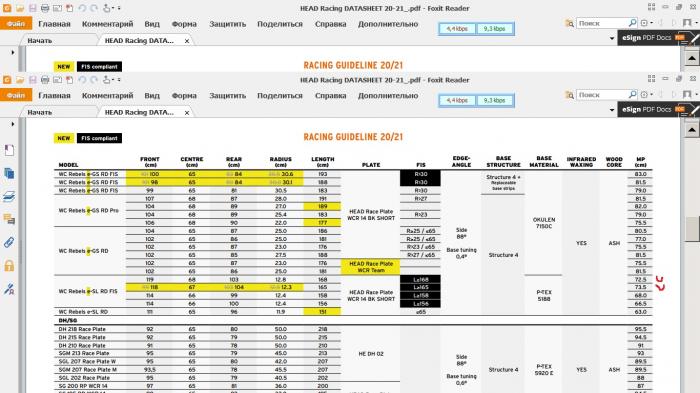This screenshot has height=393, width=700.
Task: Open the Файл menu in lower window
Action: coord(16,95)
